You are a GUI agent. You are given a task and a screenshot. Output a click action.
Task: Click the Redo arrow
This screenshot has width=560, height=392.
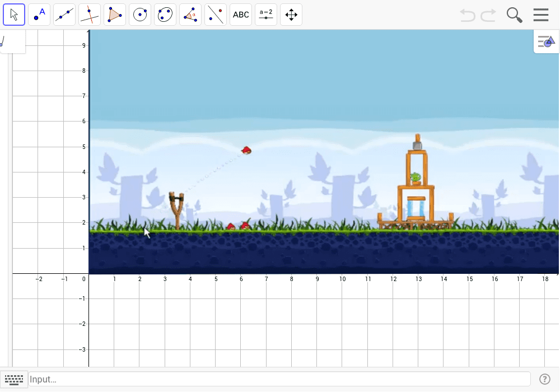[488, 15]
